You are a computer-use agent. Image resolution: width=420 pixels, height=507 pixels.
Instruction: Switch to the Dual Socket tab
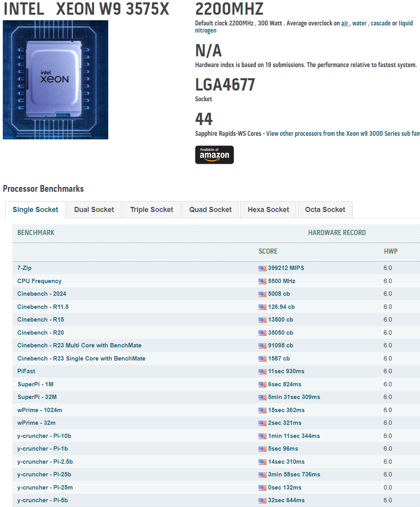pyautogui.click(x=94, y=210)
